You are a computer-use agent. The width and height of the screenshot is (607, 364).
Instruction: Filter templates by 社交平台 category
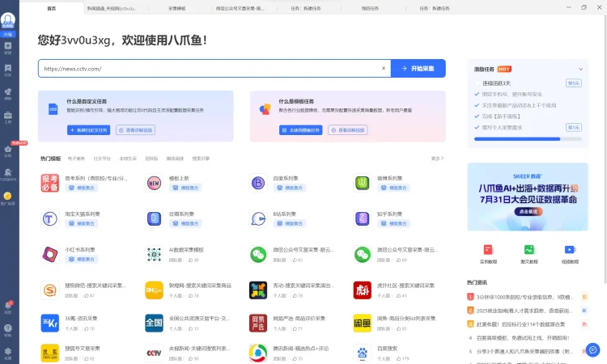click(101, 159)
